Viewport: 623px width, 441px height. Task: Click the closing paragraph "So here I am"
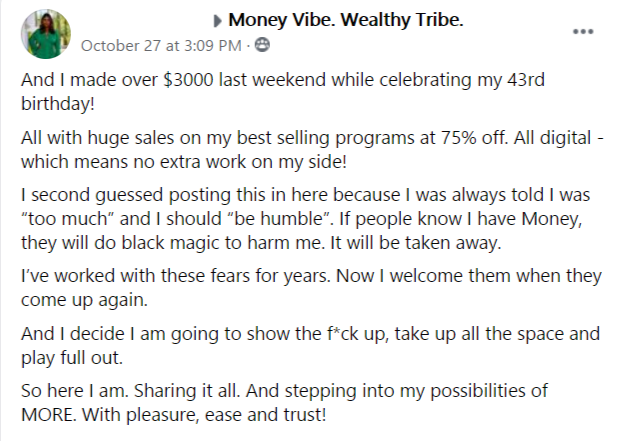(284, 402)
